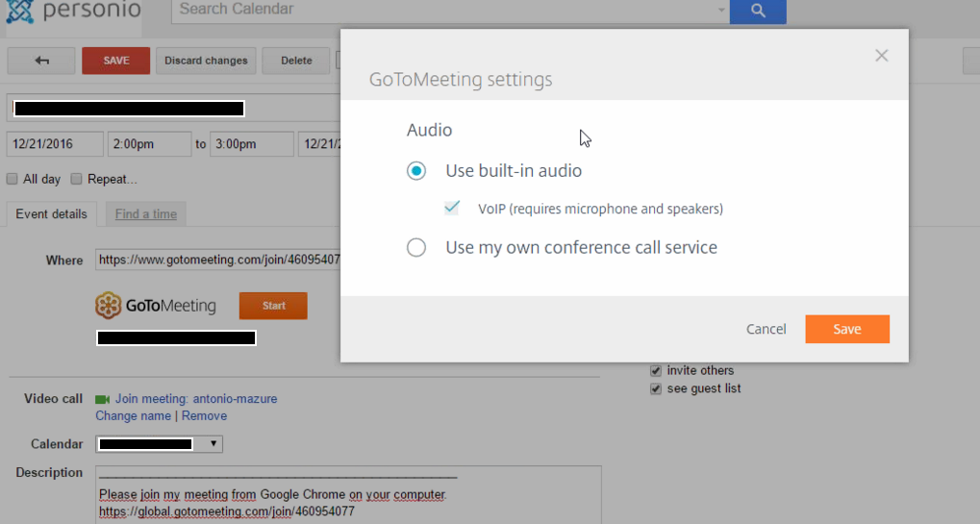
Task: Select the Use built-in audio option
Action: (416, 170)
